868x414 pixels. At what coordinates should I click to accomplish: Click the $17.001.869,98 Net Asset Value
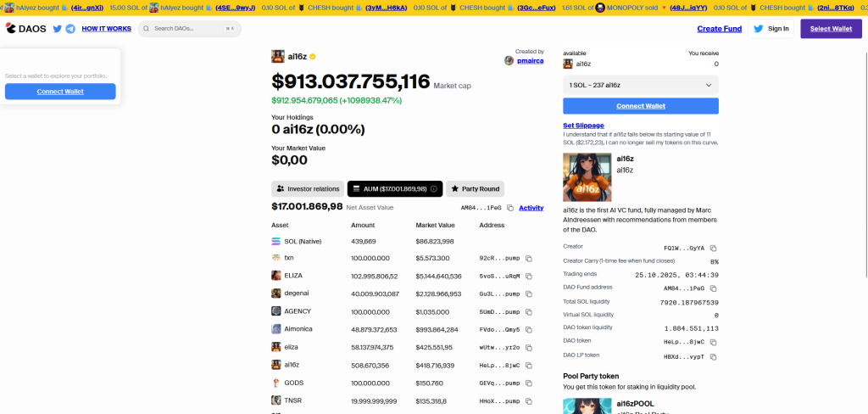click(x=307, y=207)
